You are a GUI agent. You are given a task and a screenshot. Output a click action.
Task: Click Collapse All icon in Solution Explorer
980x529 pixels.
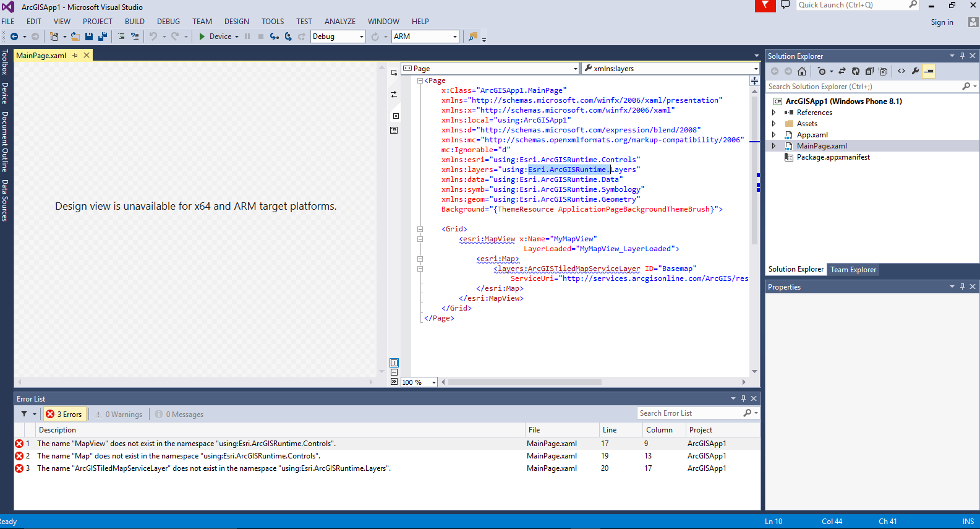869,71
